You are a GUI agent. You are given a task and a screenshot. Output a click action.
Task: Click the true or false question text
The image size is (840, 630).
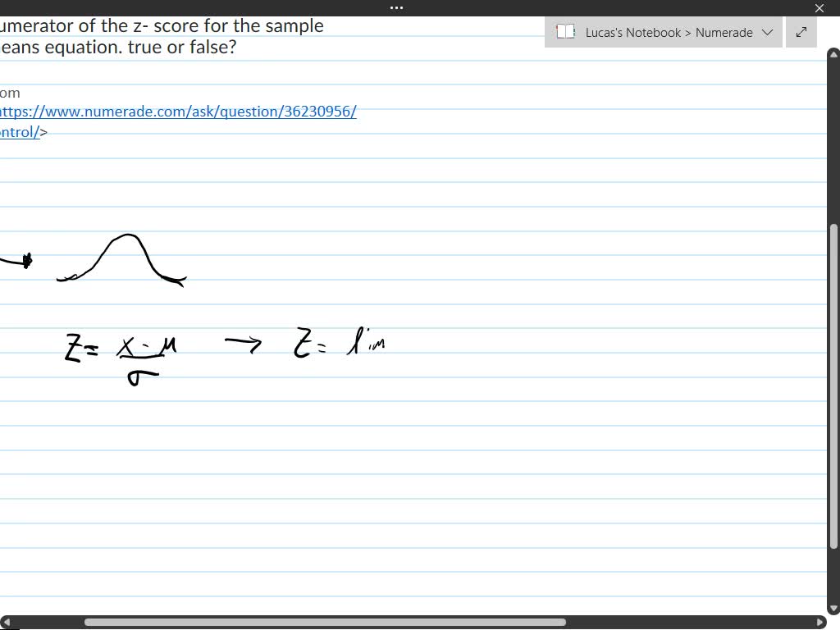coord(160,36)
